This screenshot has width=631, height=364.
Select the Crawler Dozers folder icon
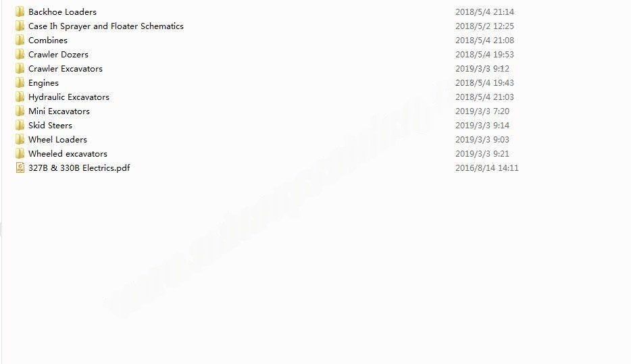tap(20, 54)
